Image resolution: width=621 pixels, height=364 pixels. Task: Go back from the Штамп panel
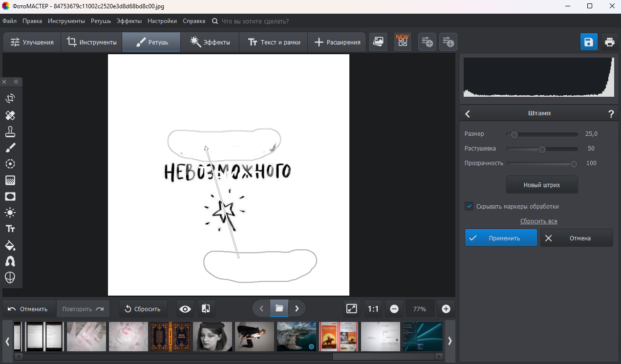pos(468,114)
